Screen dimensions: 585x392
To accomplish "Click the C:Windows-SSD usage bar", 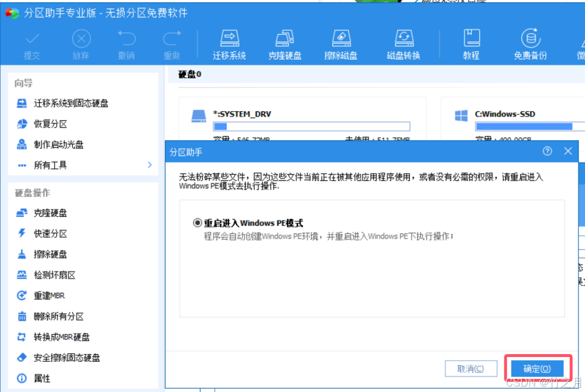I will click(x=530, y=126).
